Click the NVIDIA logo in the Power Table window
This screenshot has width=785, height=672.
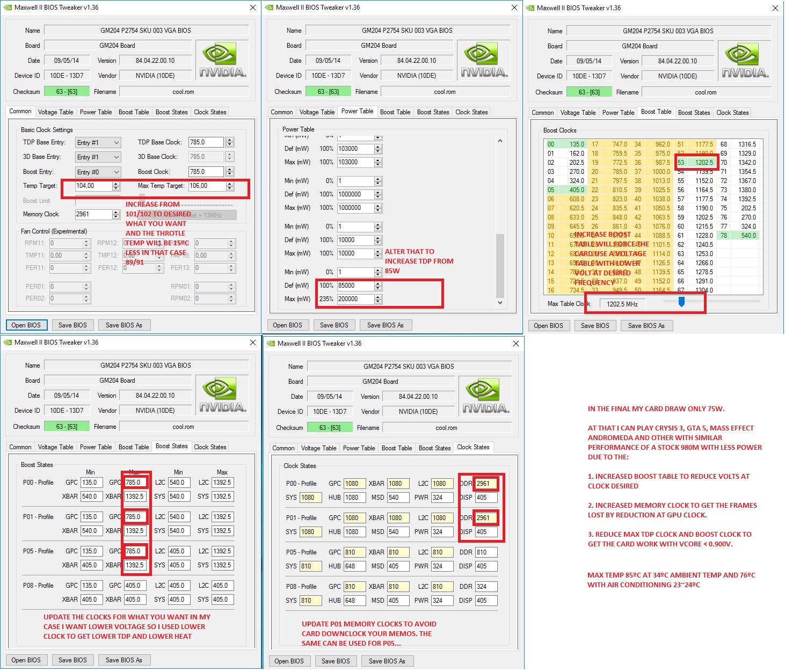coord(484,60)
